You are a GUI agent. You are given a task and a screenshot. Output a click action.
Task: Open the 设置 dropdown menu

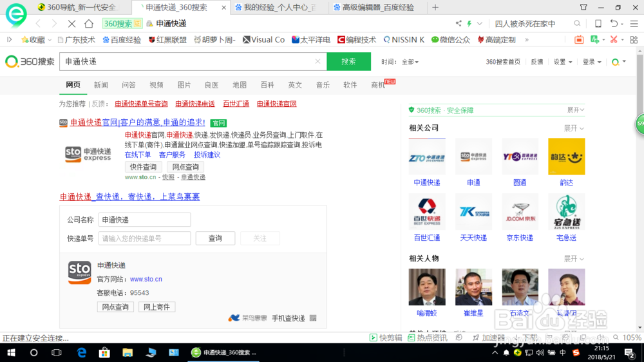point(563,62)
